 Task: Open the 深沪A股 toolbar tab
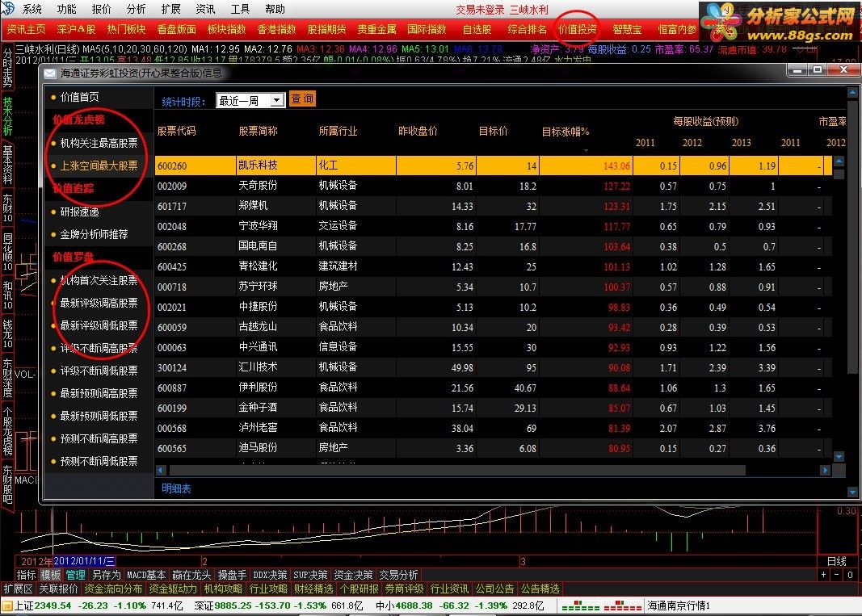pos(76,29)
